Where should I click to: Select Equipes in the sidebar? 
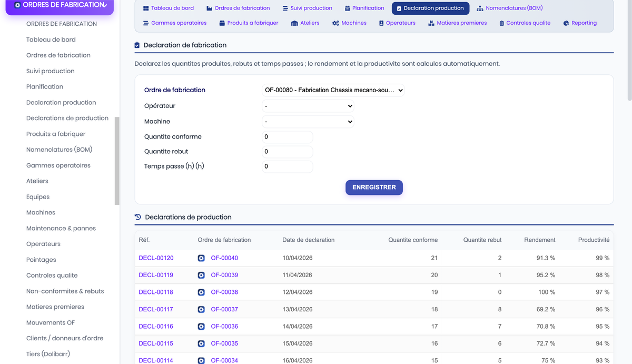[38, 197]
